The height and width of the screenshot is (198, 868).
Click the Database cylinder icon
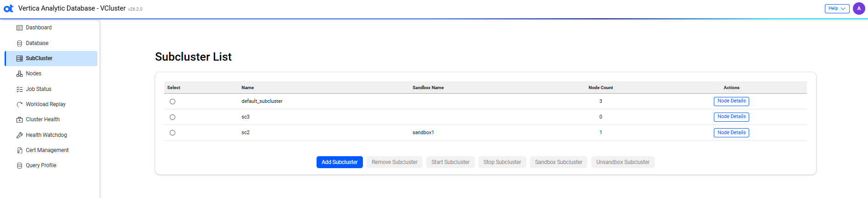20,43
